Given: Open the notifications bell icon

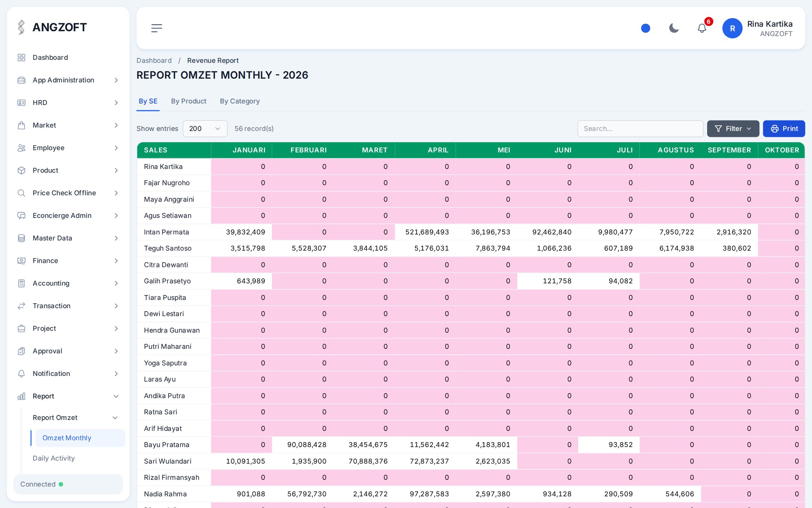Looking at the screenshot, I should (x=702, y=28).
